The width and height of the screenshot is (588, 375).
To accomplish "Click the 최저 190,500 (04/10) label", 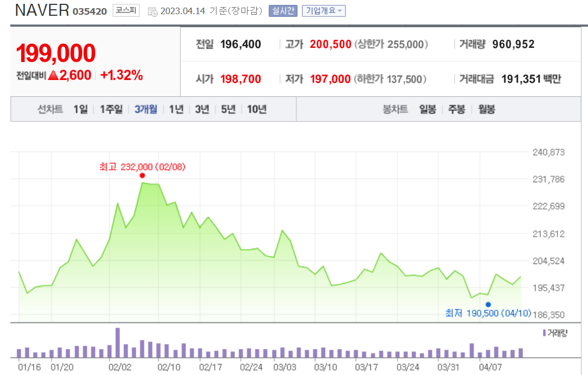I will 488,313.
